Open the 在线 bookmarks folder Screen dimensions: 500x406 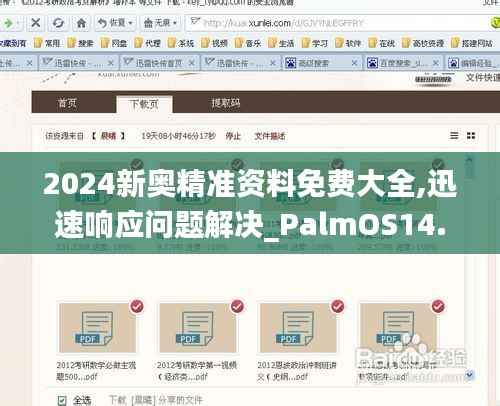(x=382, y=43)
